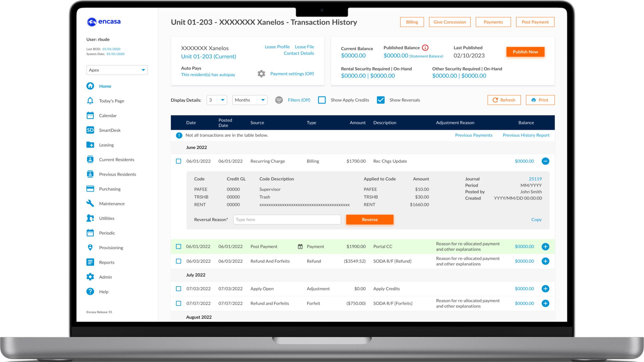Click the Filters funnel icon
Image resolution: width=644 pixels, height=362 pixels.
click(x=279, y=100)
